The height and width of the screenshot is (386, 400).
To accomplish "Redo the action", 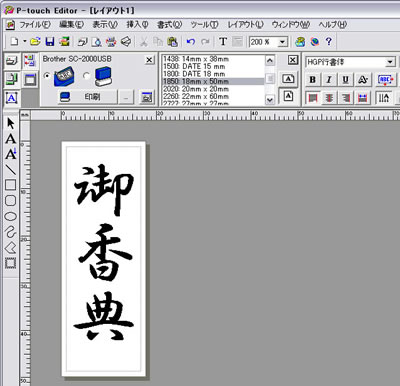I will tap(205, 42).
